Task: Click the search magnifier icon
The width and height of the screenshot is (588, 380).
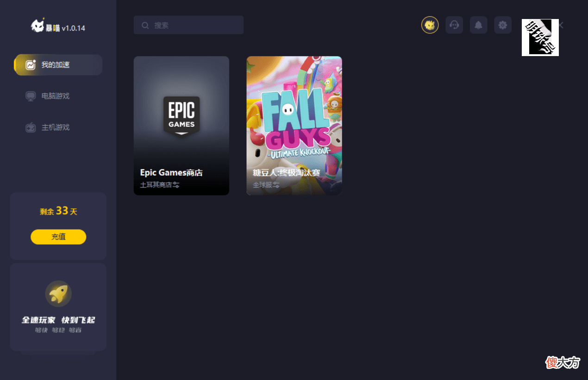Action: [145, 25]
